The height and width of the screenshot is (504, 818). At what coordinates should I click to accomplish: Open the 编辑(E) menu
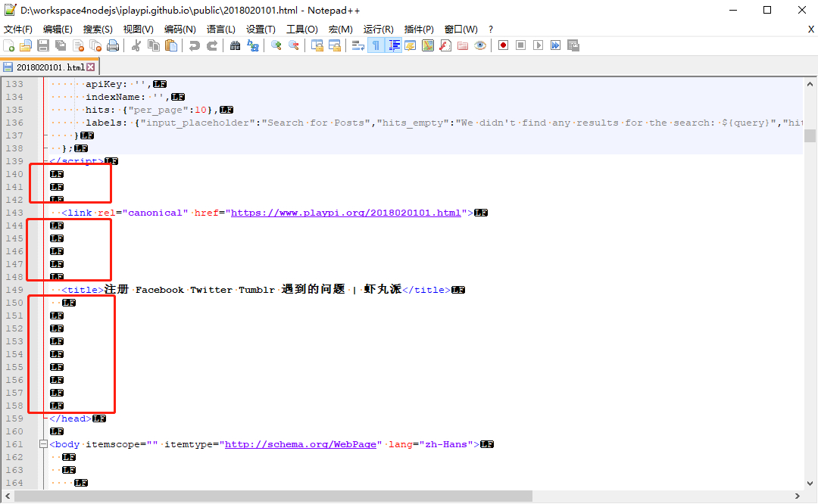[58, 30]
